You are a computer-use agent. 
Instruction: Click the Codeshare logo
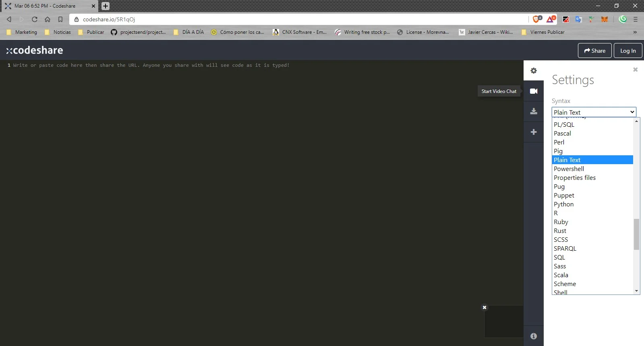coord(35,50)
